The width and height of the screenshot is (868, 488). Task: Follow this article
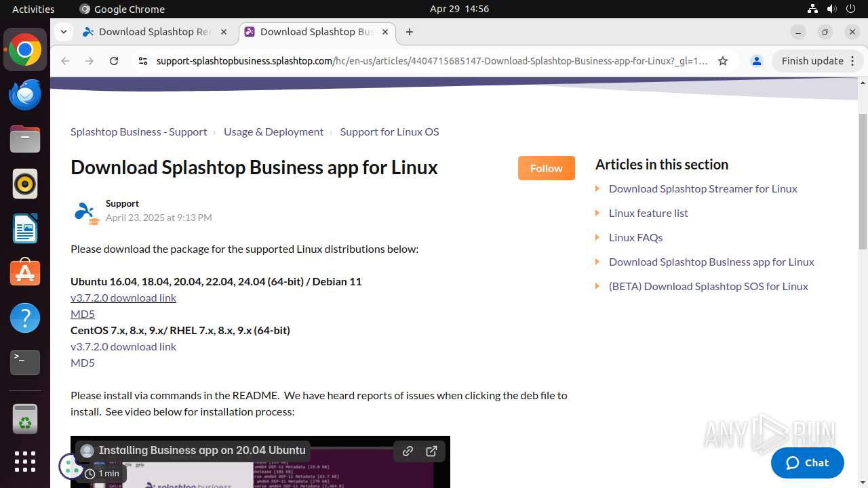point(547,168)
